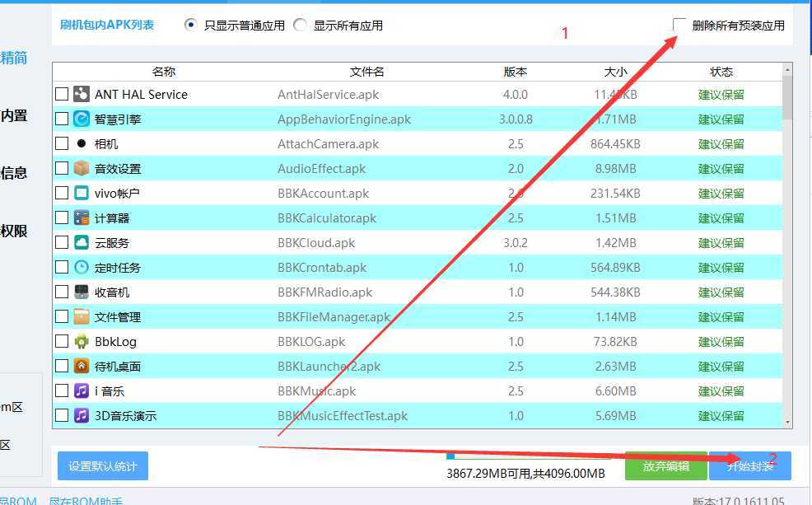This screenshot has width=812, height=505.
Task: Tick the 音效设置 row checkbox
Action: [x=62, y=168]
